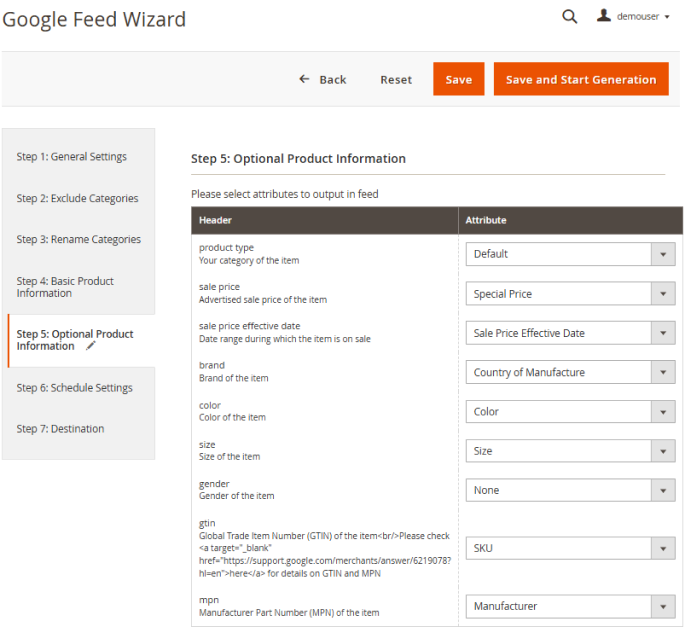The height and width of the screenshot is (633, 685).
Task: Click the 'sale price effective date' label
Action: pos(249,326)
